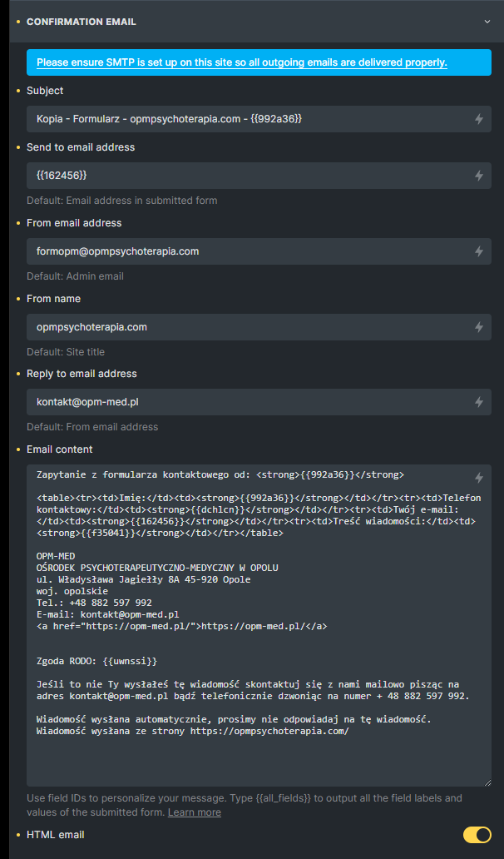Open dynamic data picker for From email address
The height and width of the screenshot is (859, 504).
479,251
